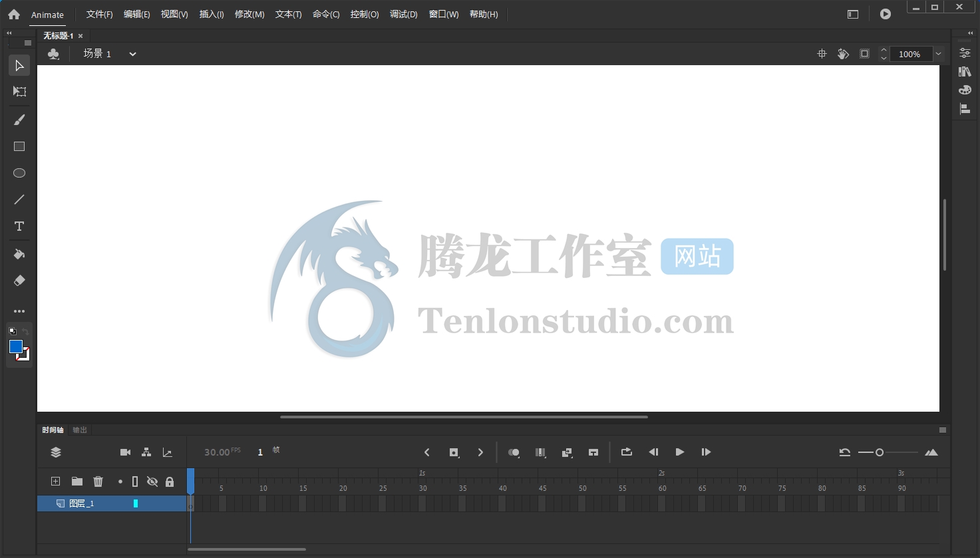980x558 pixels.
Task: Open the Color palette panel icon
Action: (965, 90)
